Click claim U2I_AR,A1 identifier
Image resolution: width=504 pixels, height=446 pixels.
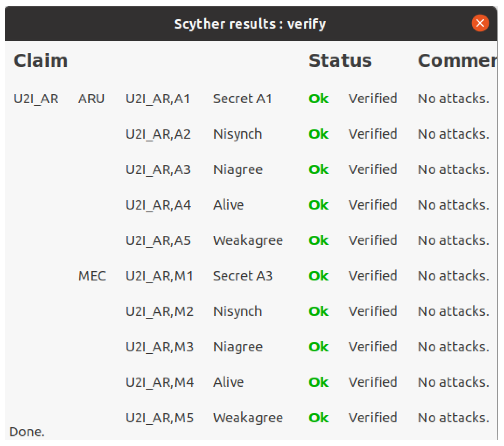(x=158, y=99)
